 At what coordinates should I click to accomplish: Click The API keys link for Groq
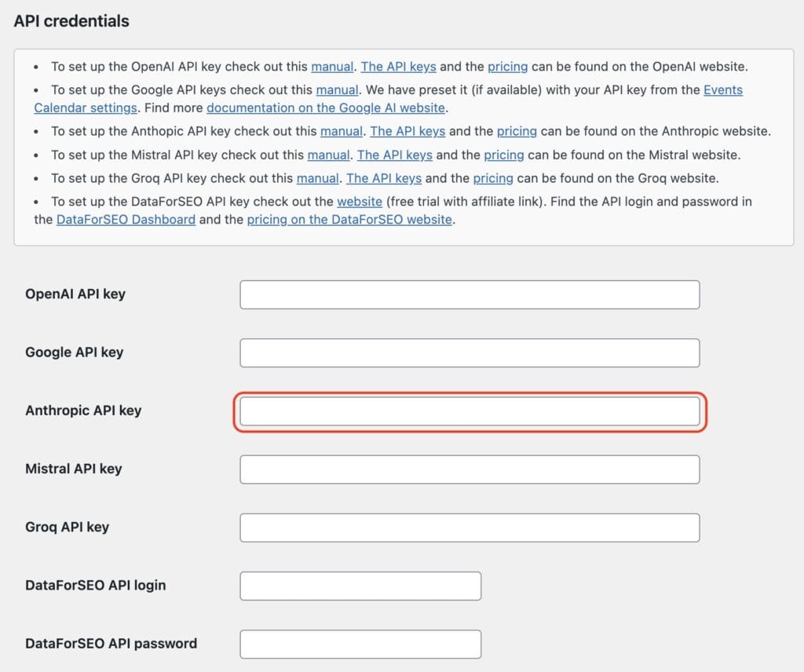pos(384,178)
